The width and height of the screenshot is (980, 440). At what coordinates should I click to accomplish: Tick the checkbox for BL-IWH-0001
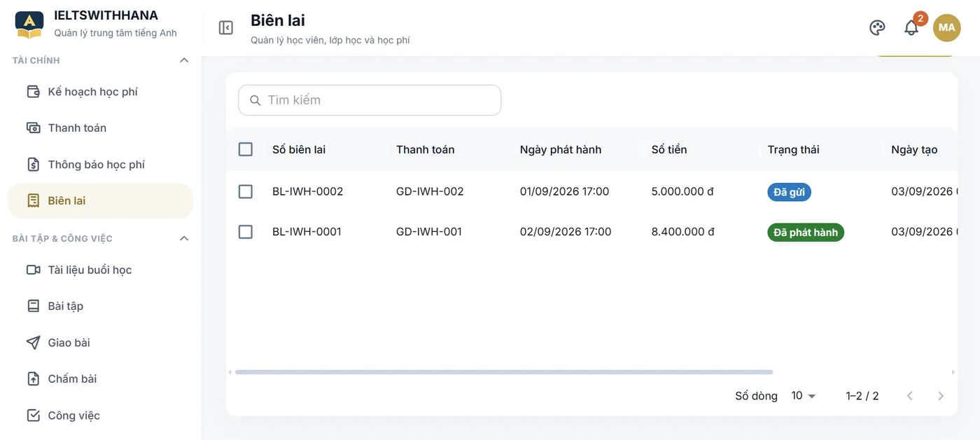246,231
